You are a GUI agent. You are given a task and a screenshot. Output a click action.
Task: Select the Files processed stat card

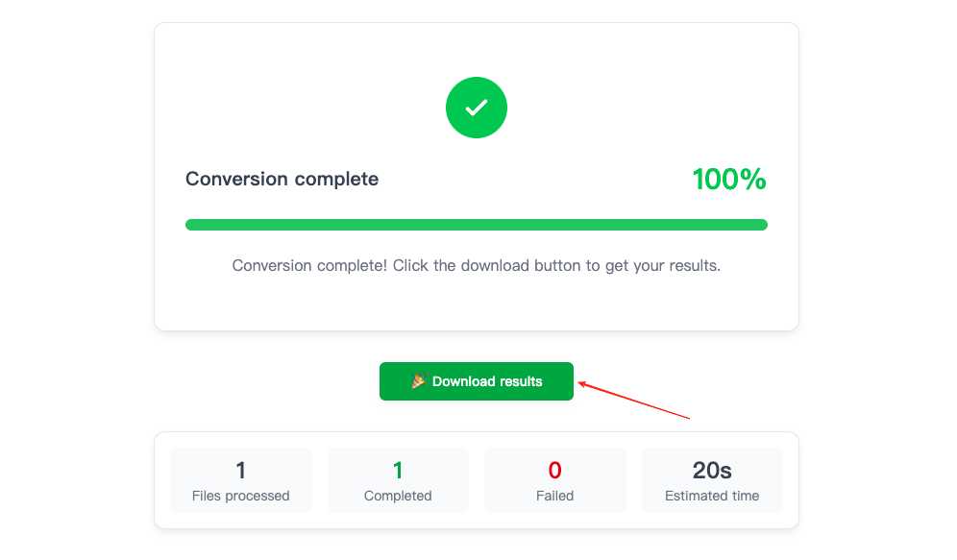(x=241, y=480)
